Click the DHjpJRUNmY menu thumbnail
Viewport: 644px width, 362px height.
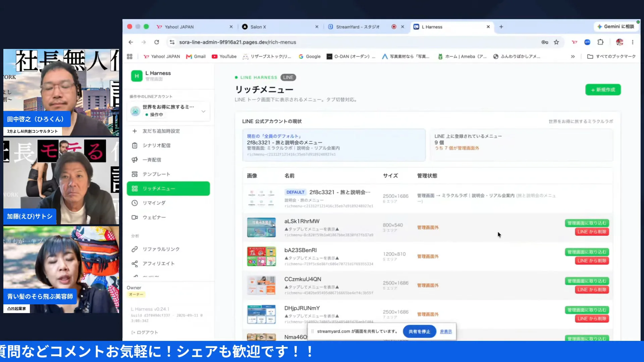(x=261, y=314)
